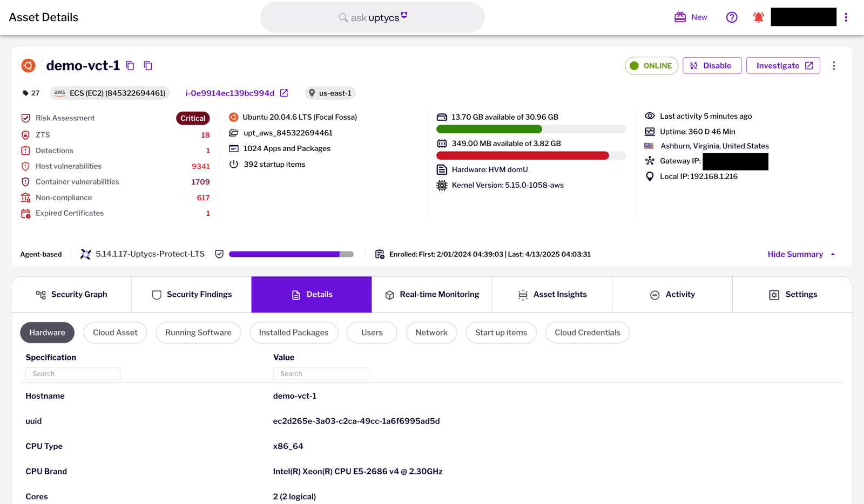Click the uuid value ec2d265e-3a03-c2ca-49cc-1a6f6995ad5d
Image resolution: width=864 pixels, height=504 pixels.
(356, 421)
